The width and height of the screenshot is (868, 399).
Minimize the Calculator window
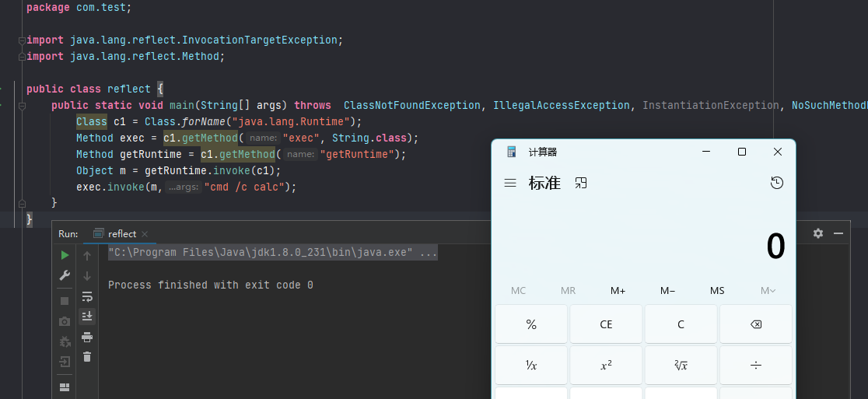[x=705, y=152]
